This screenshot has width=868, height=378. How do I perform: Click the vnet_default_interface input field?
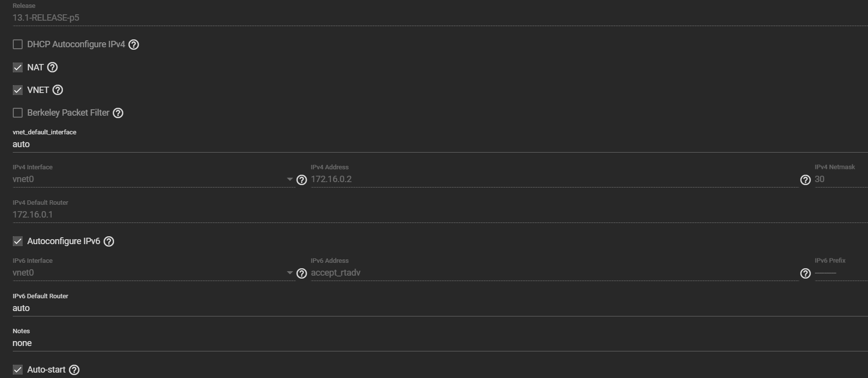[440, 144]
